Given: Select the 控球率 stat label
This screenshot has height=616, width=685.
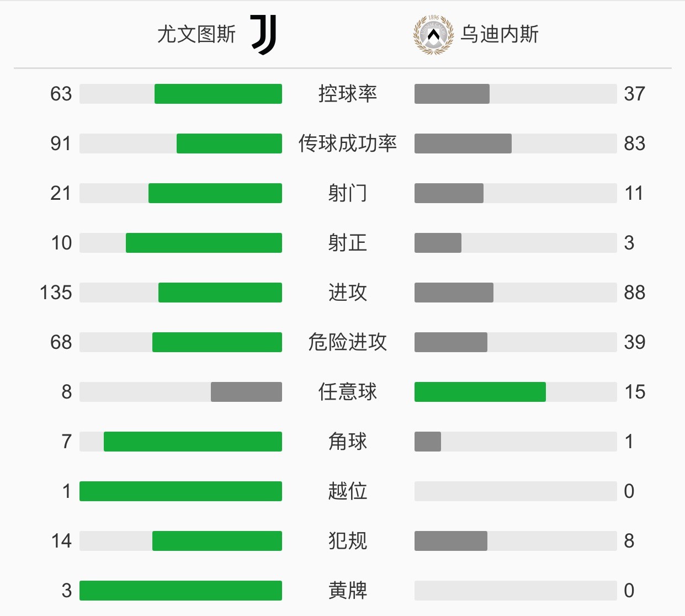Looking at the screenshot, I should [348, 94].
